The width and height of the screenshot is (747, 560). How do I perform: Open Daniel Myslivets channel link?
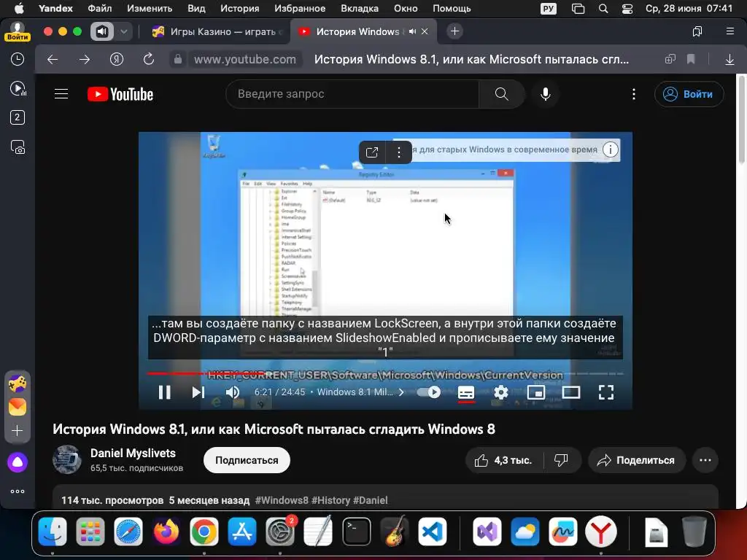tap(133, 454)
